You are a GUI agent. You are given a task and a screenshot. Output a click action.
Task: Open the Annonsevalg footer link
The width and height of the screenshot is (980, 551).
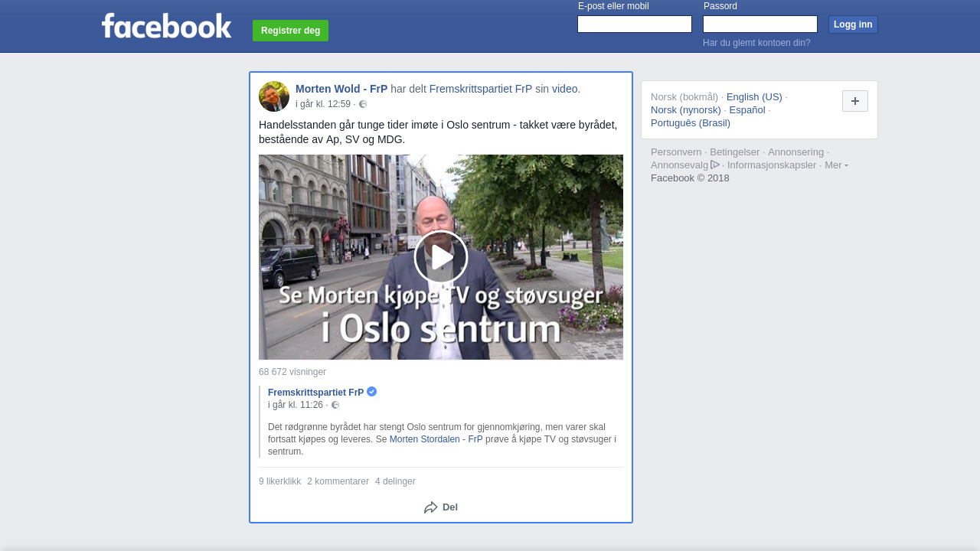tap(680, 165)
